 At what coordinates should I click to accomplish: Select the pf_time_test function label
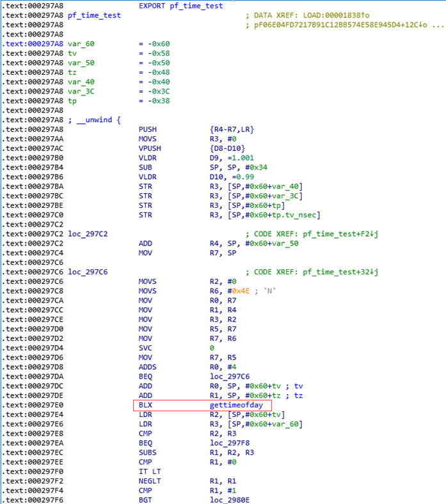click(x=94, y=15)
